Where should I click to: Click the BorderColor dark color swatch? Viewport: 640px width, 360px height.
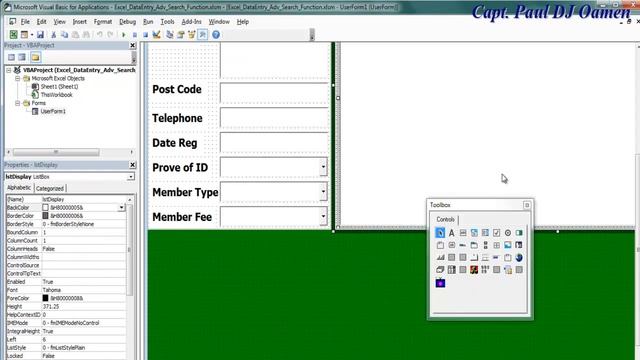[45, 216]
